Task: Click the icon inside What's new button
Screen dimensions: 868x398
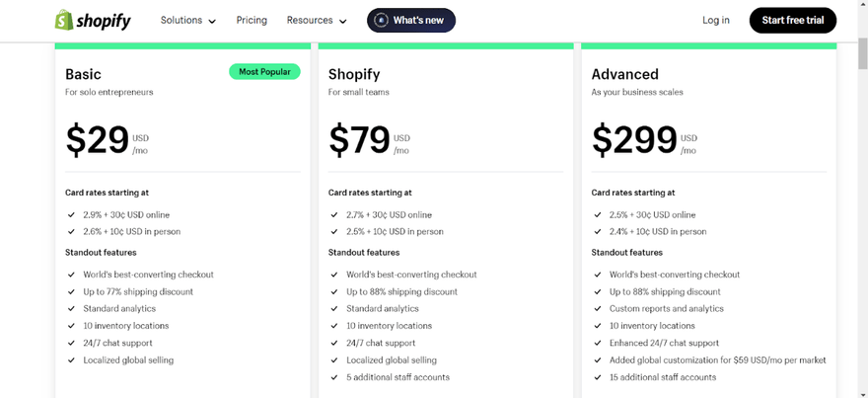Action: point(382,21)
